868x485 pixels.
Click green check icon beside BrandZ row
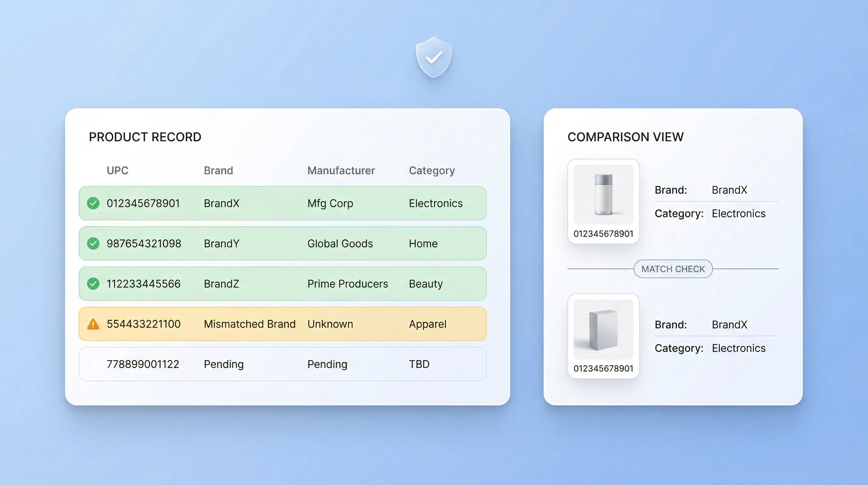tap(93, 284)
